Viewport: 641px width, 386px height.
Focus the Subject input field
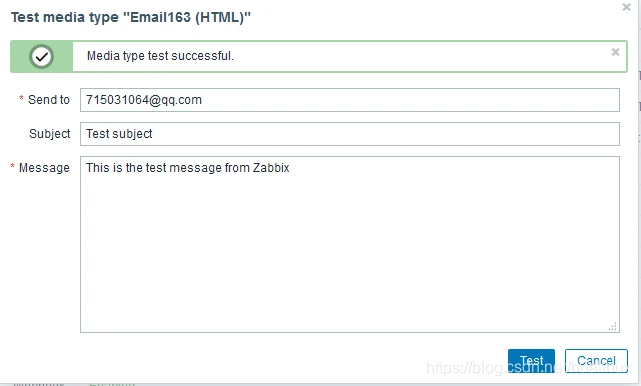(x=350, y=134)
